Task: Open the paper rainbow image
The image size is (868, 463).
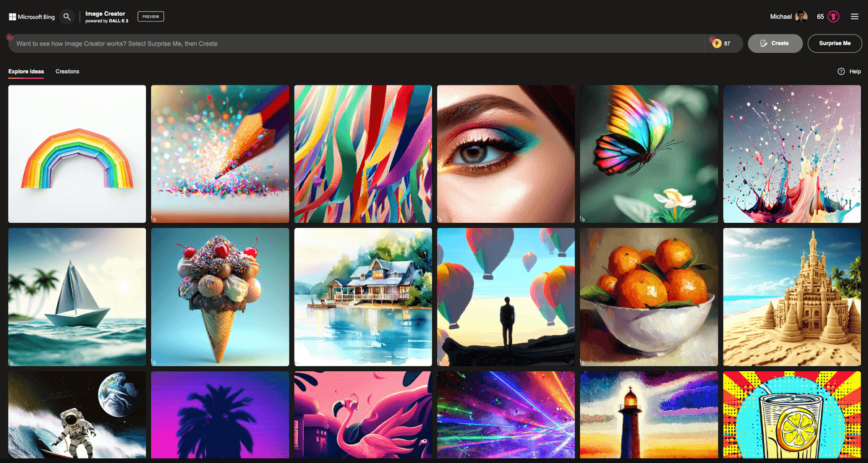Action: pos(76,153)
